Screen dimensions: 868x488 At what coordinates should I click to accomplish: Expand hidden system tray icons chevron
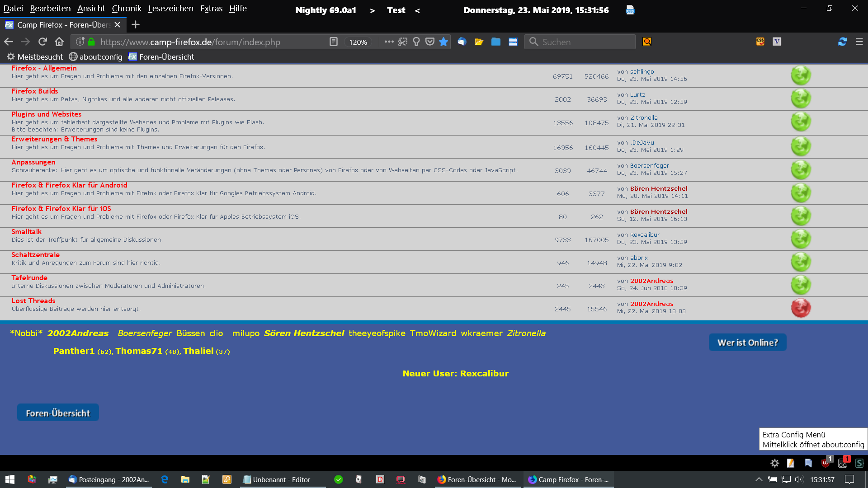coord(759,479)
